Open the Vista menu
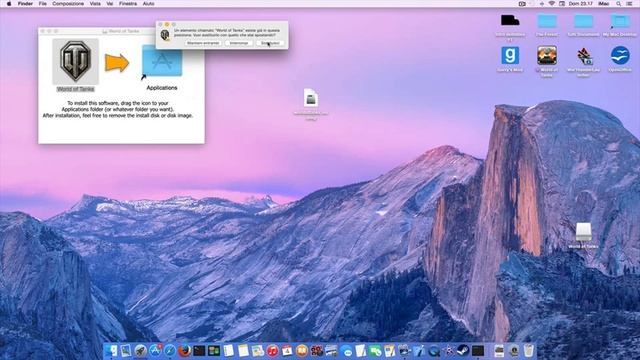Screen dimensions: 640x360 [x=95, y=4]
